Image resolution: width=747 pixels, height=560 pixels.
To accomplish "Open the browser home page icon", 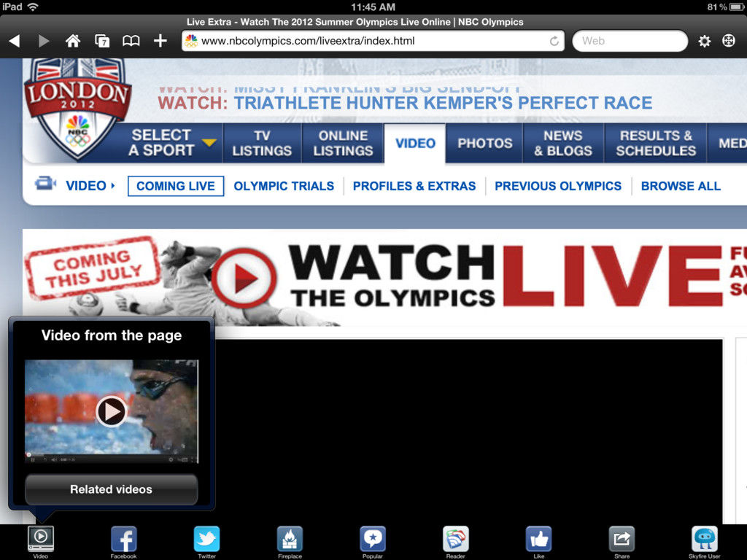I will (x=73, y=41).
